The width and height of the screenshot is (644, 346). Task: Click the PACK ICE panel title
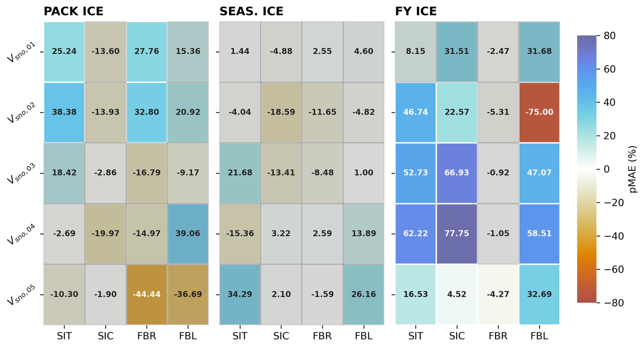(x=74, y=12)
